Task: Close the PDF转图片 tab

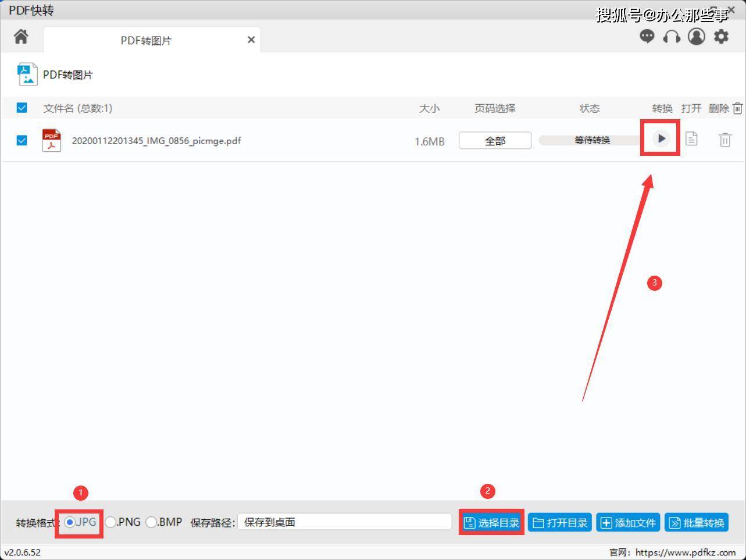Action: [251, 40]
